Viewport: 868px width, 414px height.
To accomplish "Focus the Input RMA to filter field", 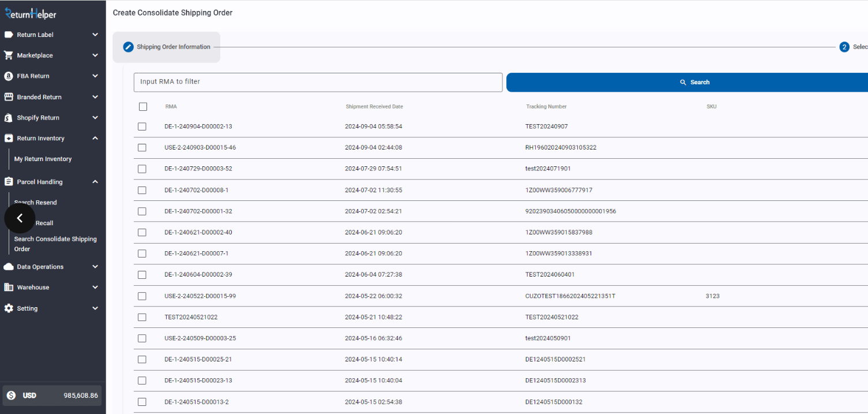I will click(x=318, y=82).
